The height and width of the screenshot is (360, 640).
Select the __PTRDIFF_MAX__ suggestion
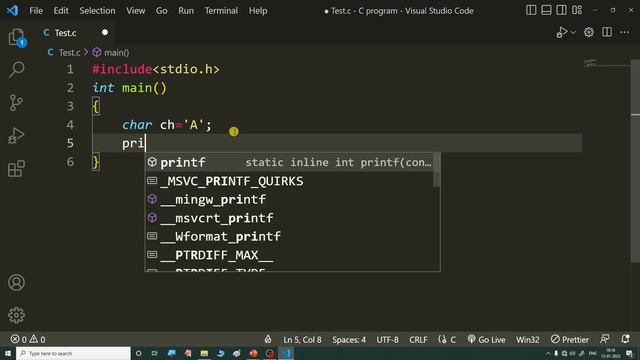point(289,255)
